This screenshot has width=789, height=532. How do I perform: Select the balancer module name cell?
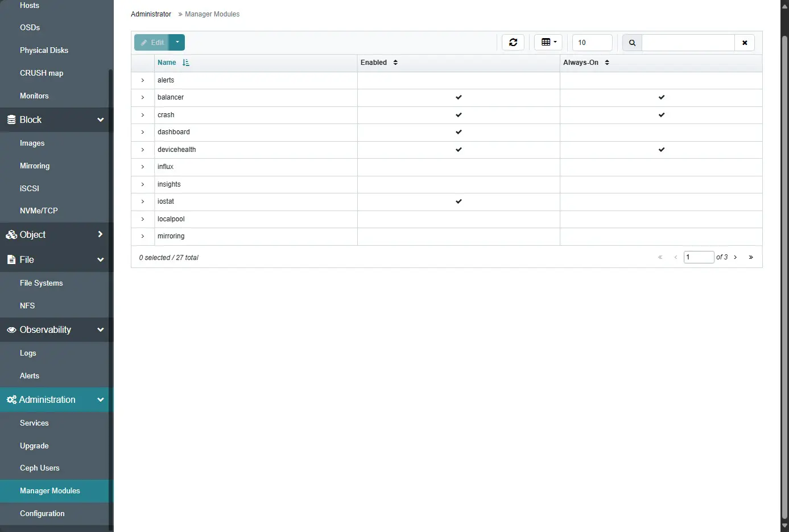pyautogui.click(x=255, y=97)
